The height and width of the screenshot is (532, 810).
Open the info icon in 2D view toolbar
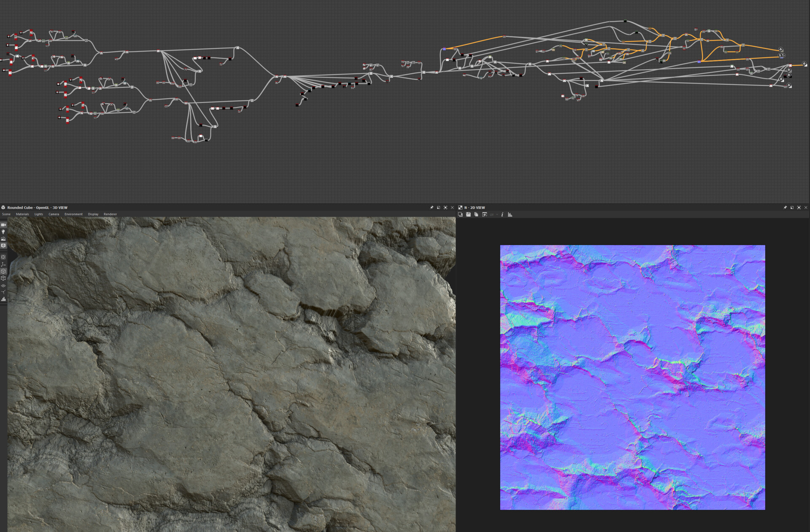[502, 215]
